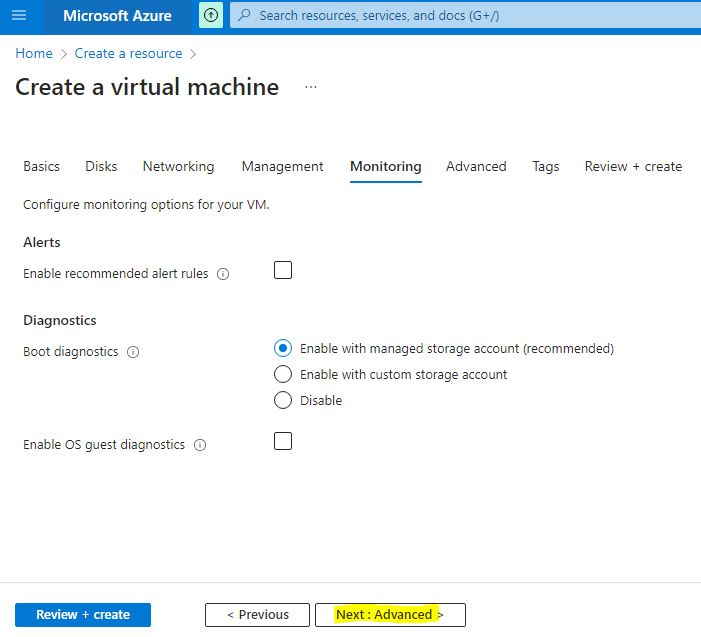Image resolution: width=701 pixels, height=637 pixels.
Task: Click the green upgrade arrow icon
Action: pyautogui.click(x=211, y=16)
